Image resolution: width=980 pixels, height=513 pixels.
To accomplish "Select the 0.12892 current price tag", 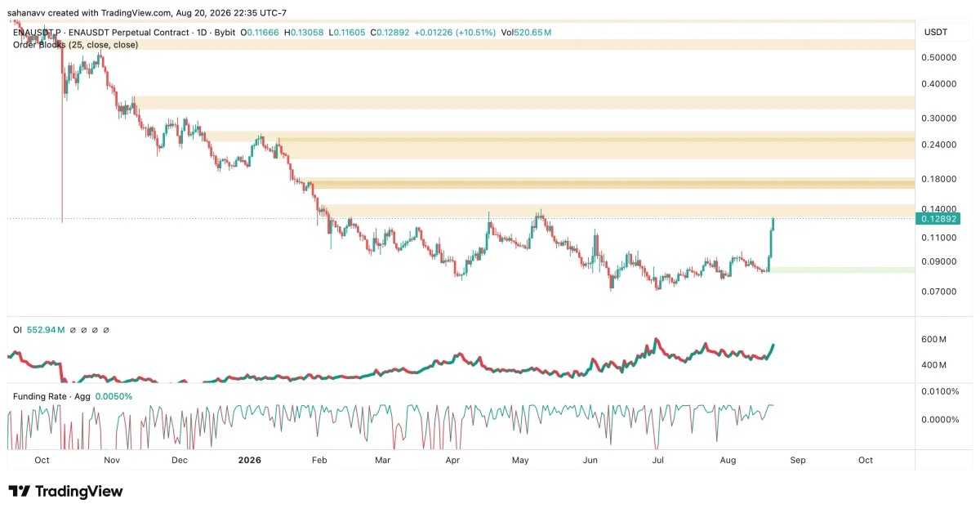I will point(937,219).
